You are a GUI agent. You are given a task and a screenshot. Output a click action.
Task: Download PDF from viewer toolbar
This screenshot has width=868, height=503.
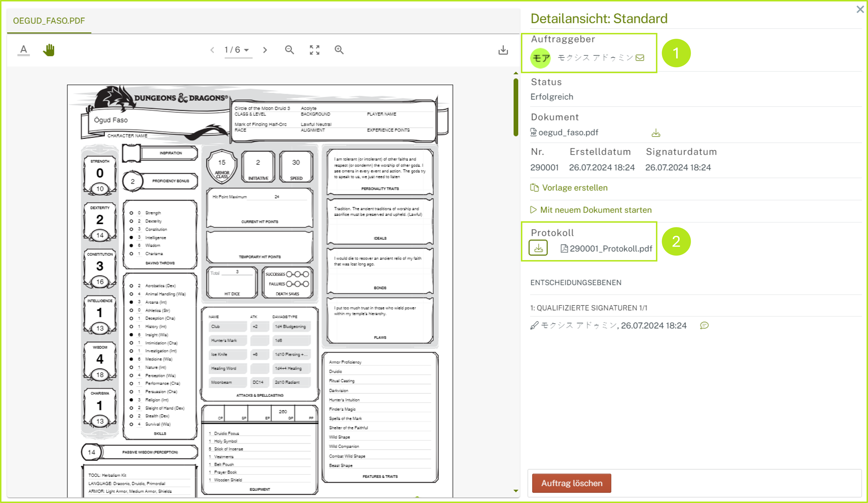coord(503,50)
